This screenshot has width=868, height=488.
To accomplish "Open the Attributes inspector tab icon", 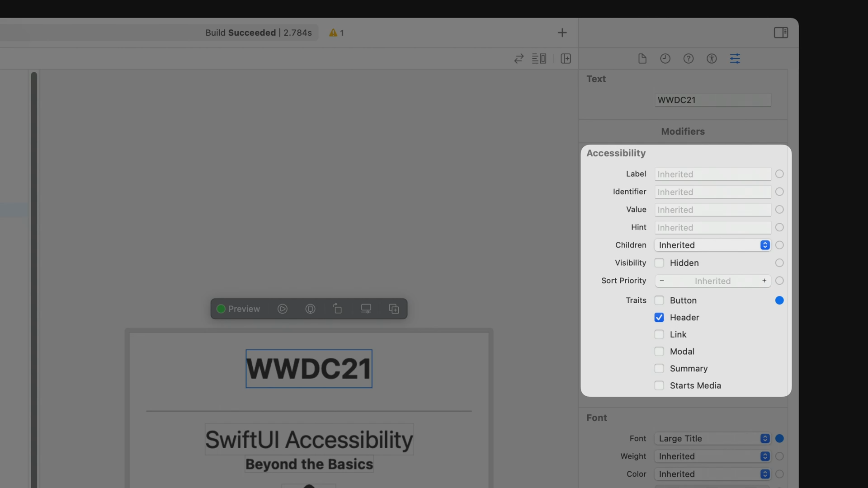I will pyautogui.click(x=735, y=59).
